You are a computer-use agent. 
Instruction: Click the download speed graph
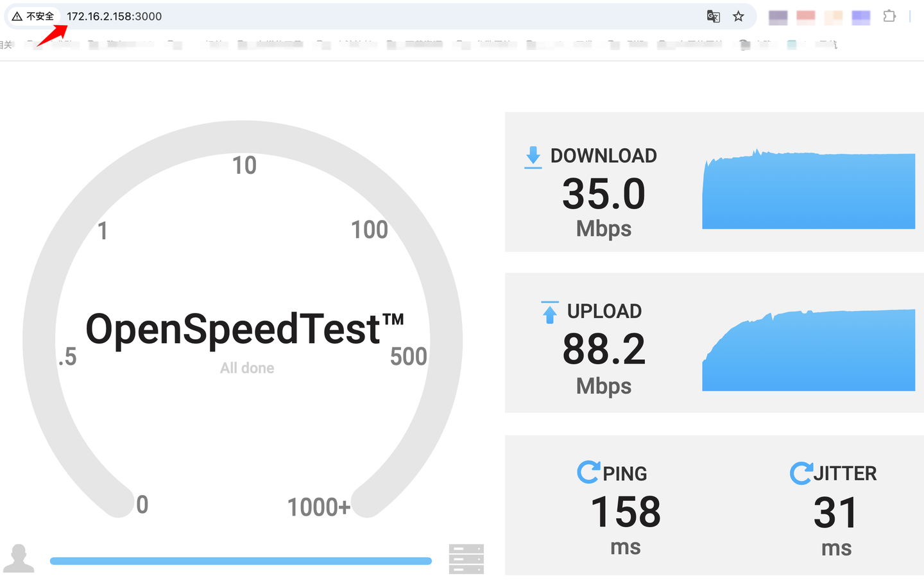pyautogui.click(x=809, y=189)
